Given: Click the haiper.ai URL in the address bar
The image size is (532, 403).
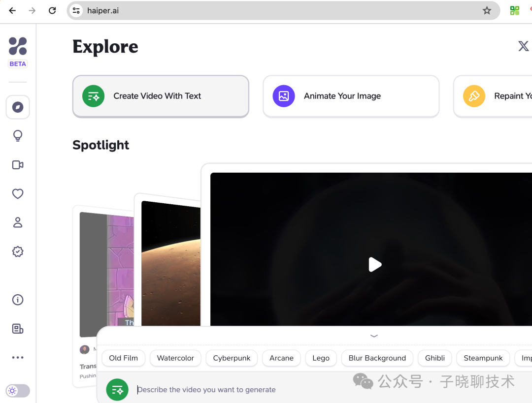Looking at the screenshot, I should (x=103, y=11).
